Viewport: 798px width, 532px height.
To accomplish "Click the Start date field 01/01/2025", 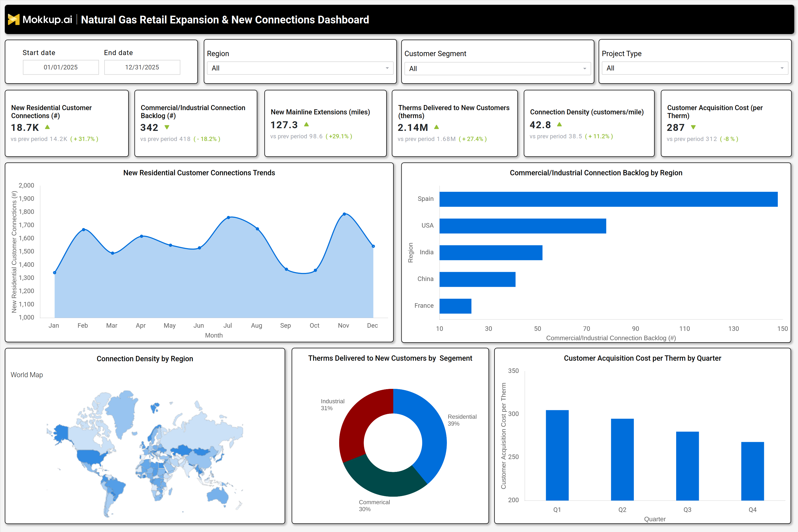I will tap(61, 67).
